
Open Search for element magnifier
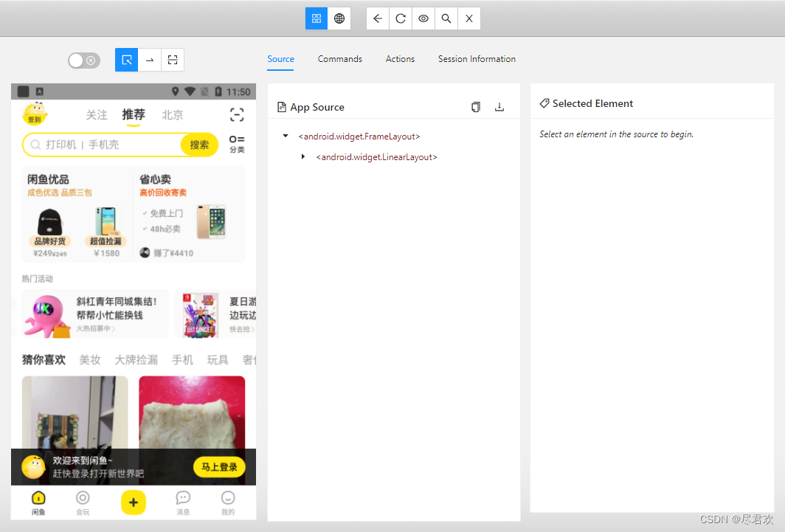[446, 18]
